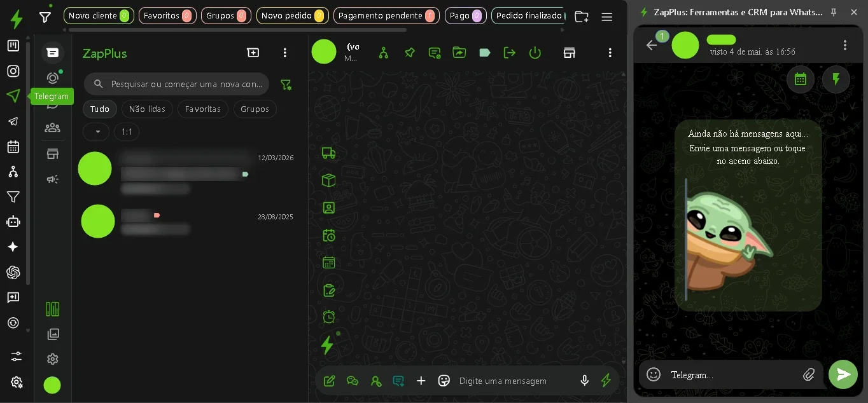
Task: Select the Pedido finalizado funnel tab
Action: (x=528, y=16)
